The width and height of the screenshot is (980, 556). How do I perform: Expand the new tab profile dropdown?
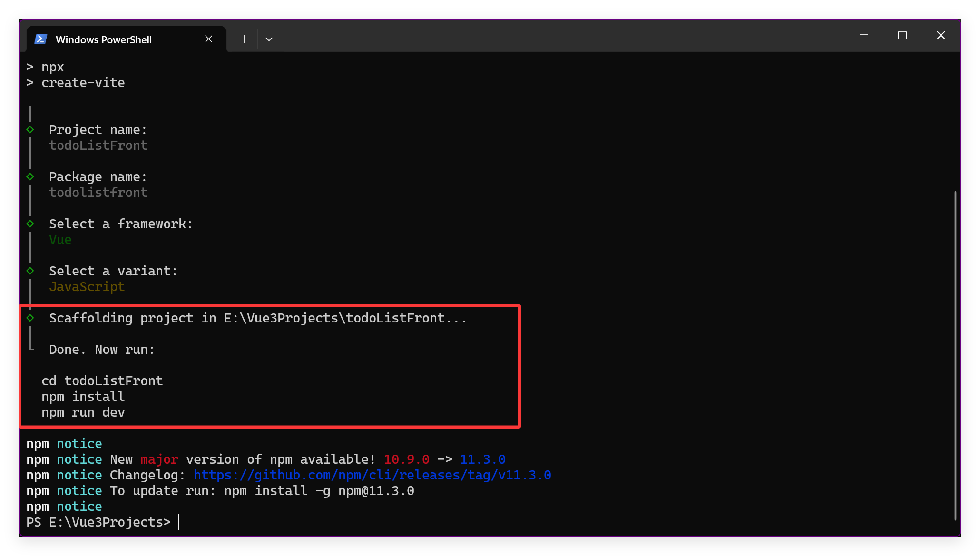tap(269, 39)
